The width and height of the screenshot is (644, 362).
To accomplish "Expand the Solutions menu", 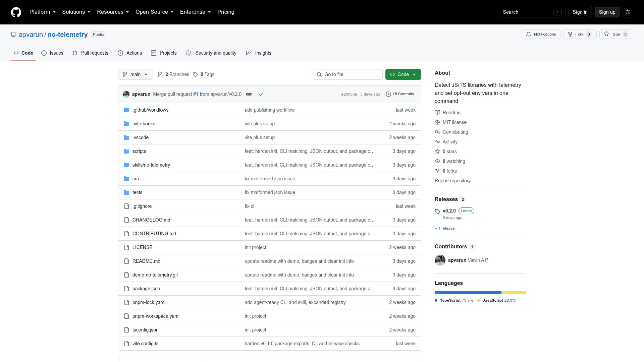I will tap(76, 12).
